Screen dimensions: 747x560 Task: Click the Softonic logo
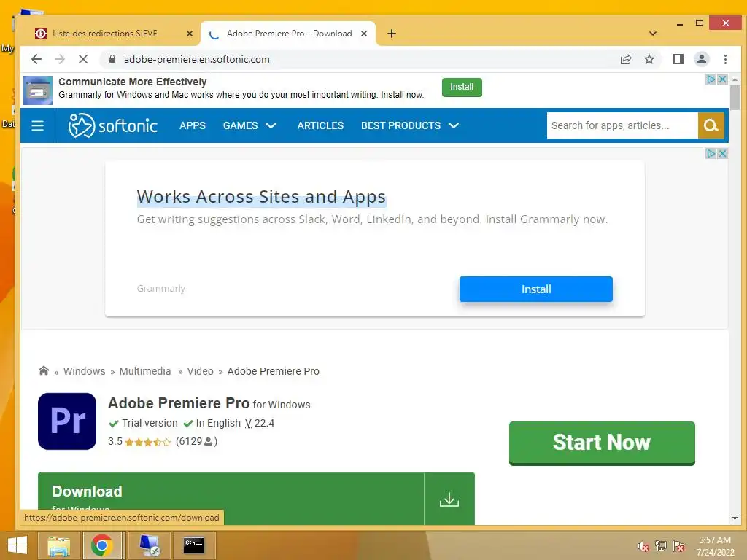(113, 125)
